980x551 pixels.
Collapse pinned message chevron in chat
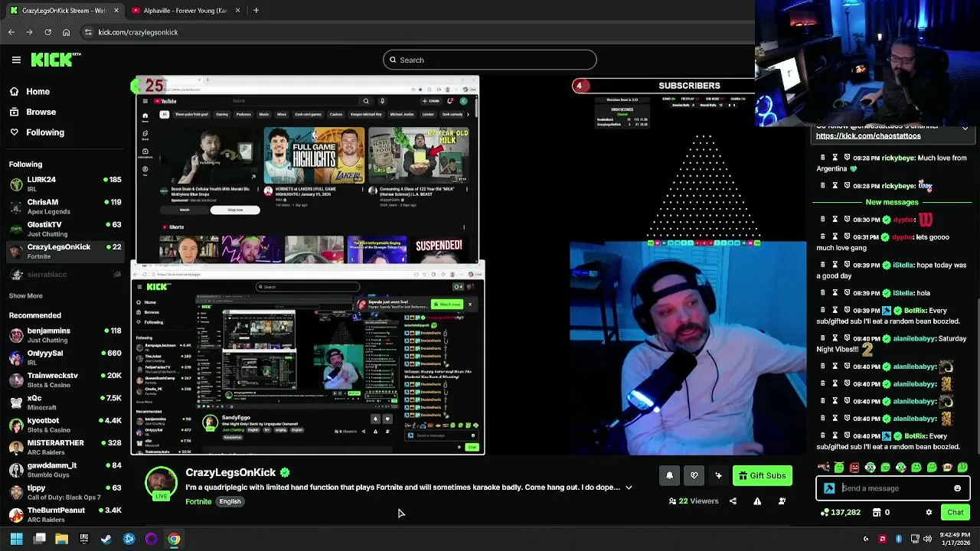click(x=965, y=128)
